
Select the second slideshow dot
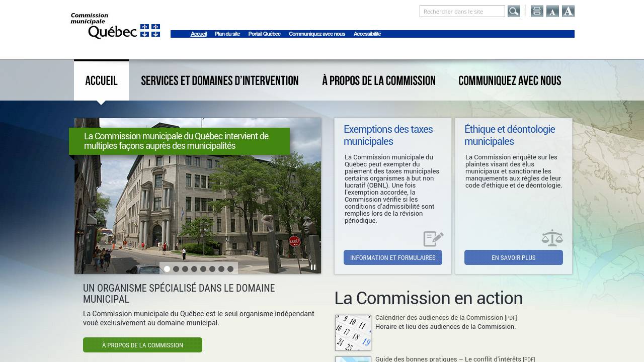[176, 269]
